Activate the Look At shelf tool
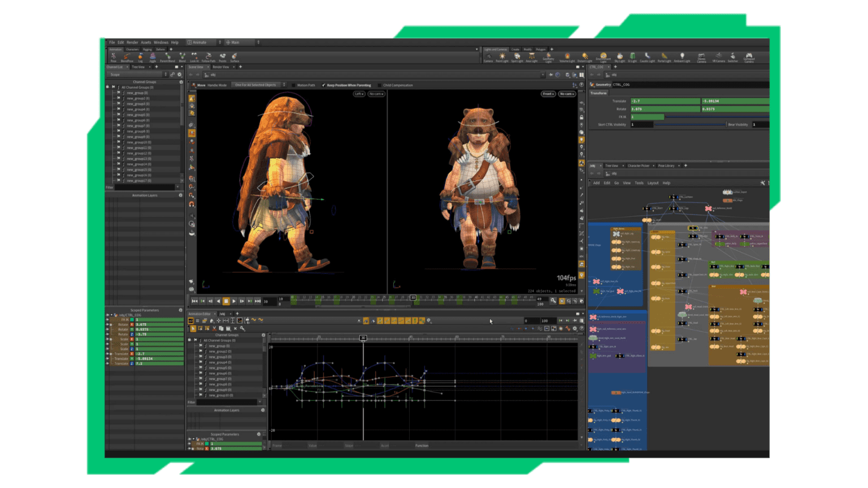Screen dimensions: 868x488 pos(194,56)
